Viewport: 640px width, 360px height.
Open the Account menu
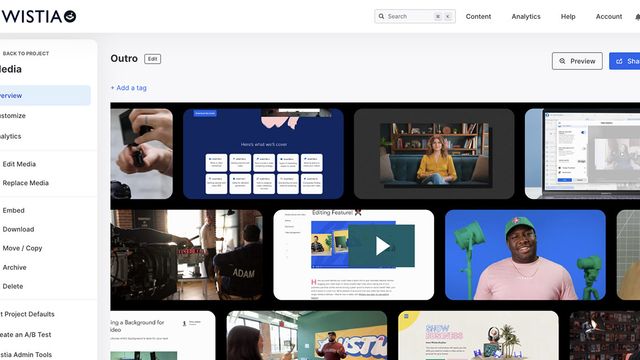(x=609, y=16)
